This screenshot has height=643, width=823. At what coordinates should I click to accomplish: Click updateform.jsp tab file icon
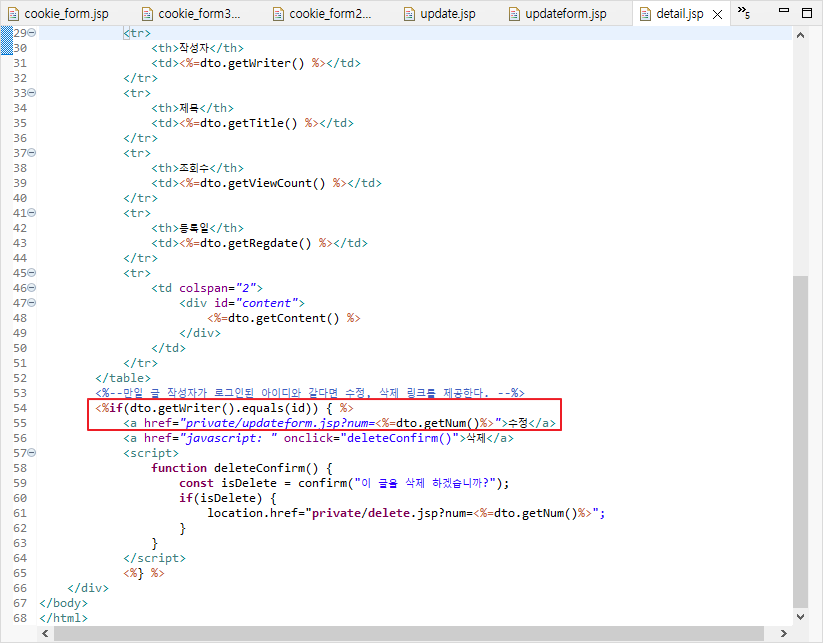click(x=514, y=14)
